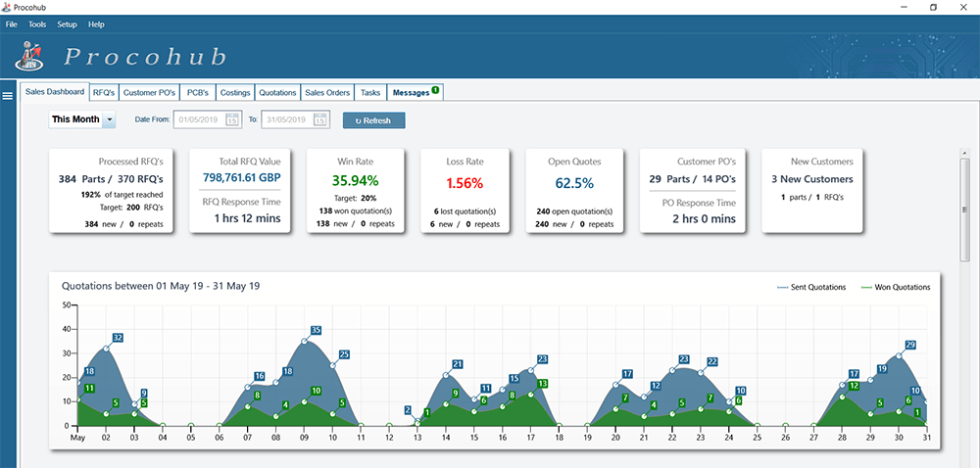Screen dimensions: 980x468
Task: Open the File menu
Action: [x=11, y=24]
